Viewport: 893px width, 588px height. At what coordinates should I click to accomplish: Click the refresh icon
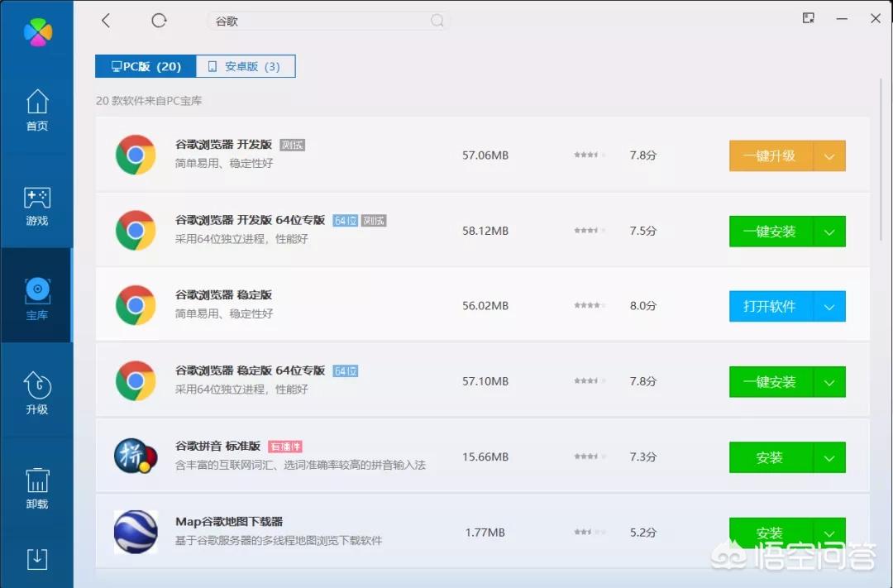pyautogui.click(x=160, y=21)
